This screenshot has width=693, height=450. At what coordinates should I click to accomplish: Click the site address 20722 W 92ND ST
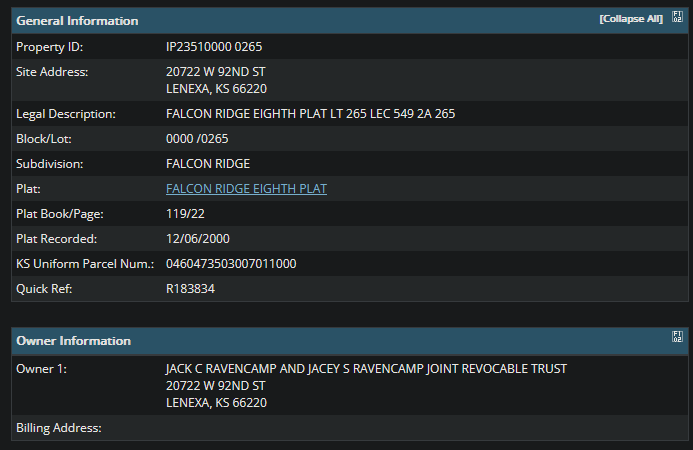click(216, 72)
